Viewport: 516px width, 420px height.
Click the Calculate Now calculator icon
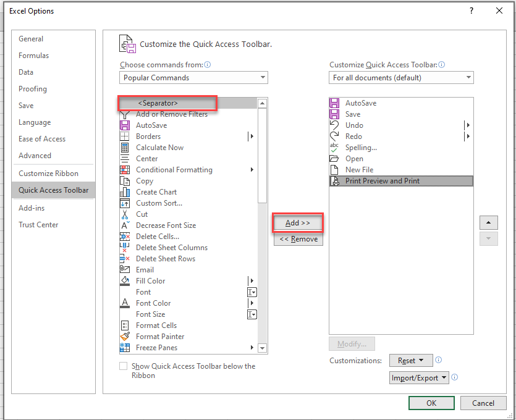tap(125, 148)
